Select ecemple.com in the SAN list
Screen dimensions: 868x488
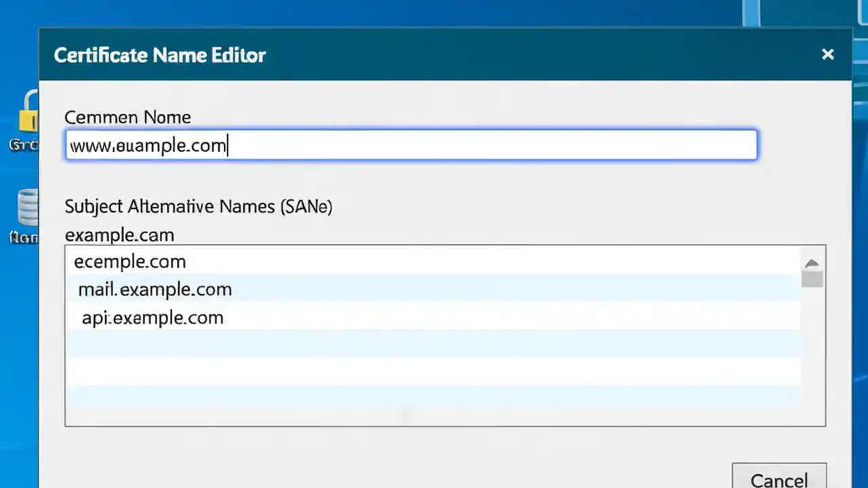click(130, 262)
